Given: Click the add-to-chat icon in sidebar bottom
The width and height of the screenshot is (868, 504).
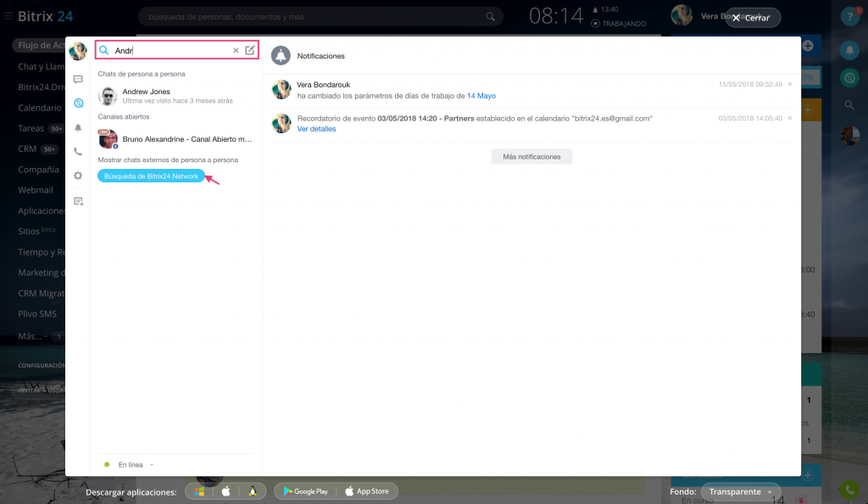Looking at the screenshot, I should pos(78,201).
